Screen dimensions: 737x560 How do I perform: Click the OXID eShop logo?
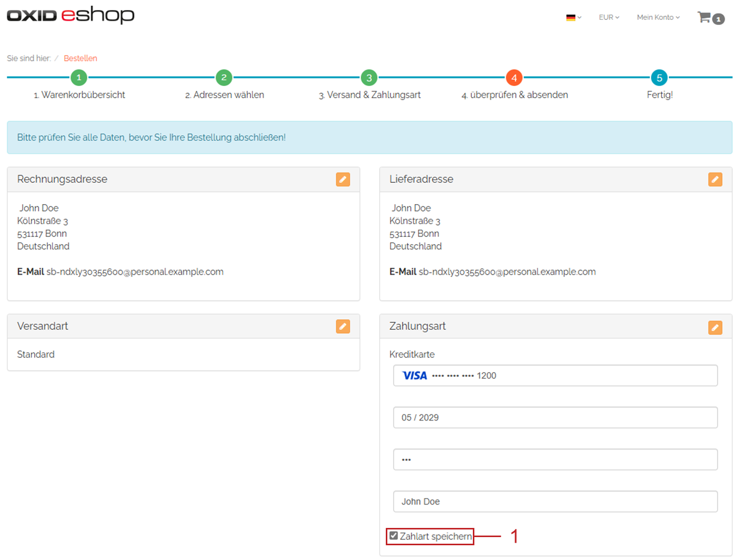coord(70,15)
